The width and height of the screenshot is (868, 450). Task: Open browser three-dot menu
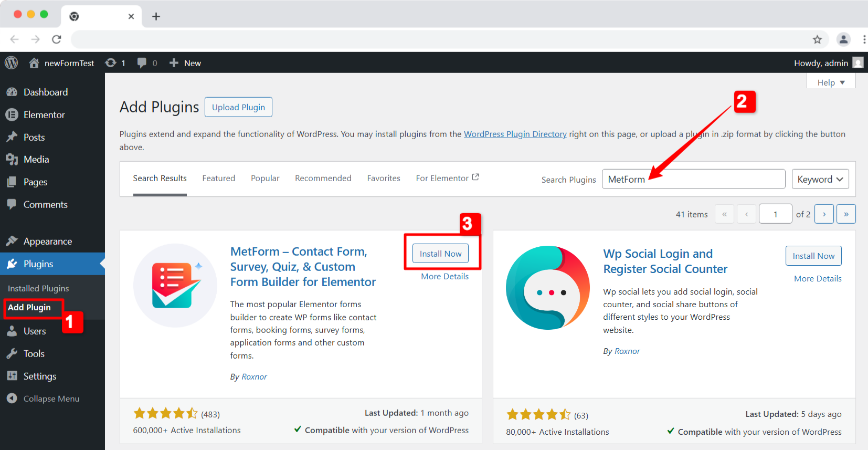(x=864, y=39)
